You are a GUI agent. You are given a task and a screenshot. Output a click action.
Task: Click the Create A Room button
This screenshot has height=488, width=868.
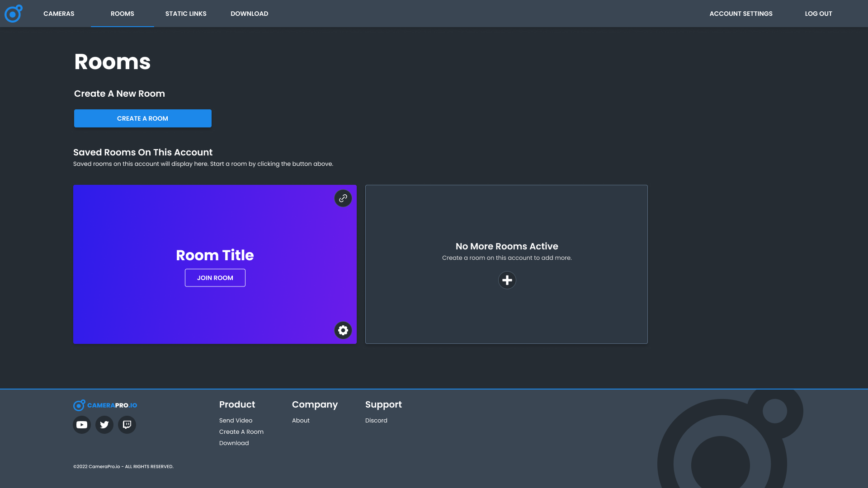pyautogui.click(x=142, y=118)
